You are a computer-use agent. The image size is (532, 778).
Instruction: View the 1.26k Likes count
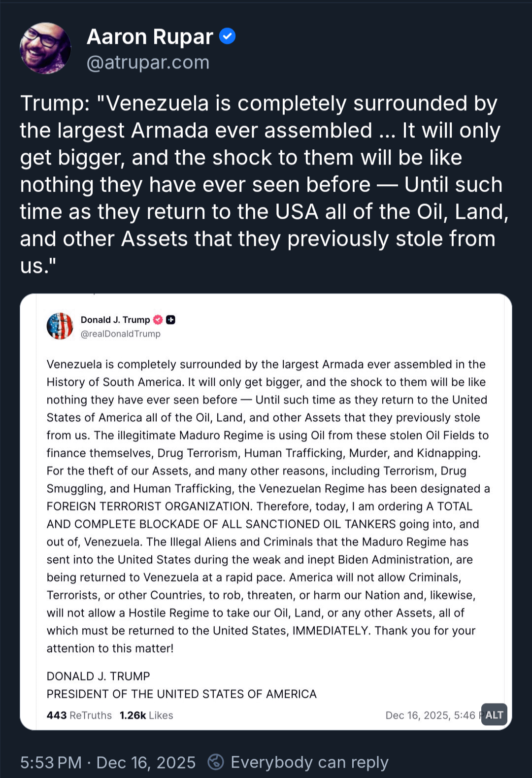[146, 715]
